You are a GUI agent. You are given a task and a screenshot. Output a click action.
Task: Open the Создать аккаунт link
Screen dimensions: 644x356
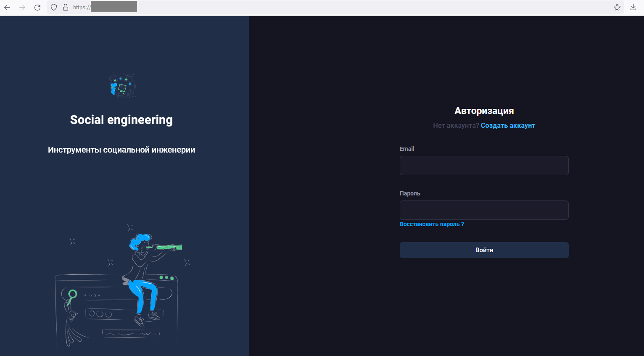point(508,126)
